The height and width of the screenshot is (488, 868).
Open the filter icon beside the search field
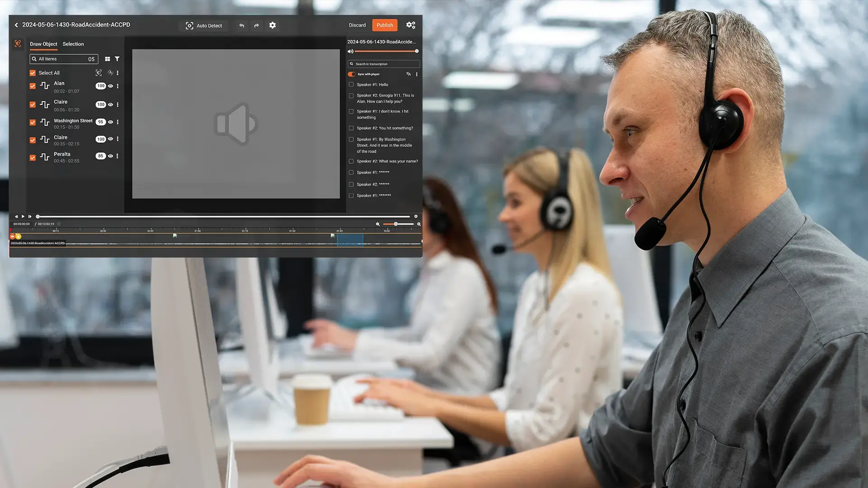pyautogui.click(x=117, y=59)
